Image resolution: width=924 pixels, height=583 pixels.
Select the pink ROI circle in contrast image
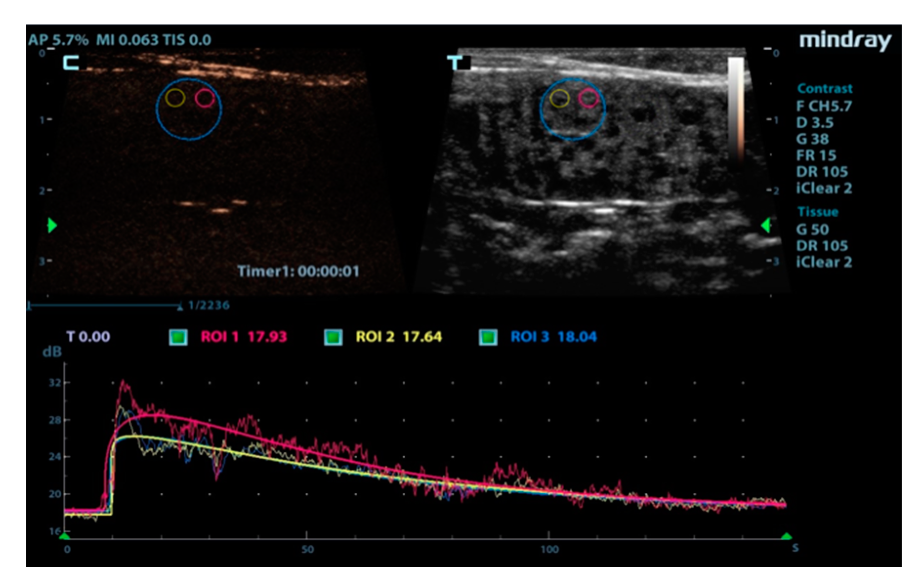(205, 98)
